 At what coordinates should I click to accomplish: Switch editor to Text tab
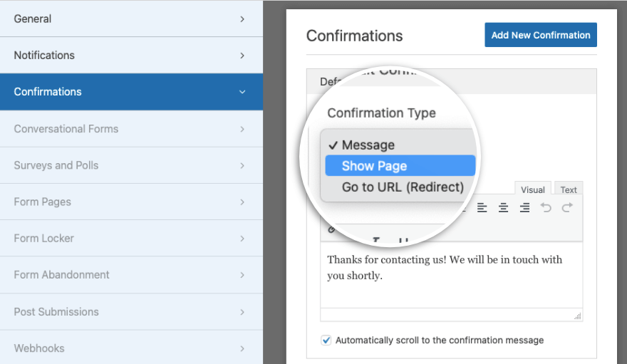coord(569,189)
